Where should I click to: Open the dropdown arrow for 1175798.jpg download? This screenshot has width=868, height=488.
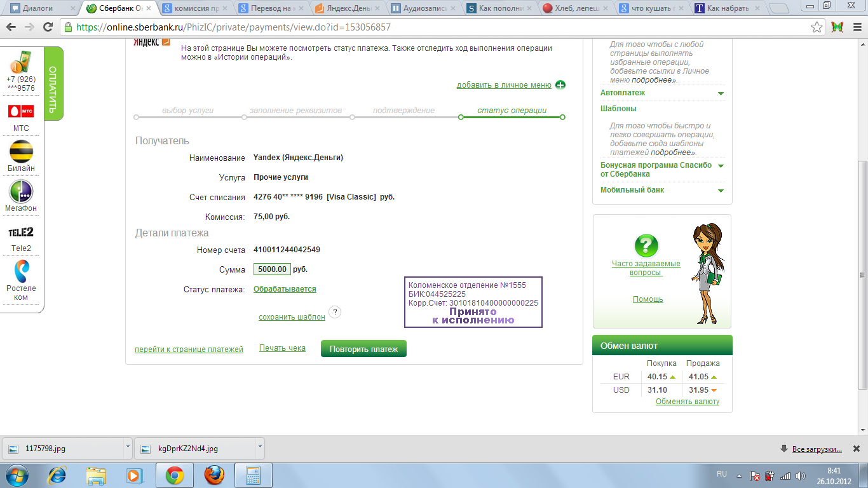point(127,448)
